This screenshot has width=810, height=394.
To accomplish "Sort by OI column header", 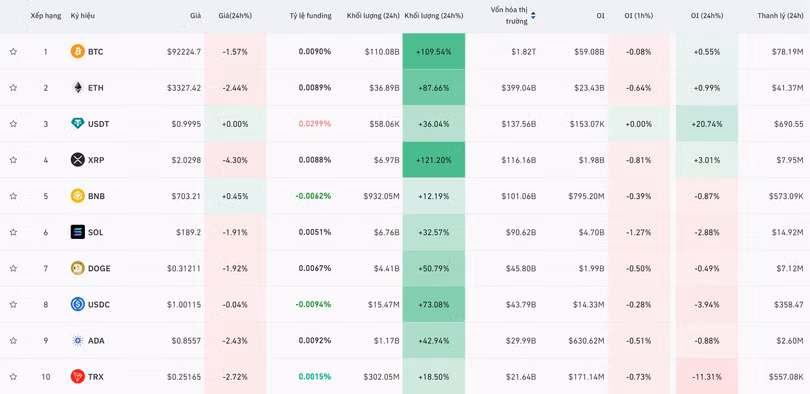I will point(600,16).
